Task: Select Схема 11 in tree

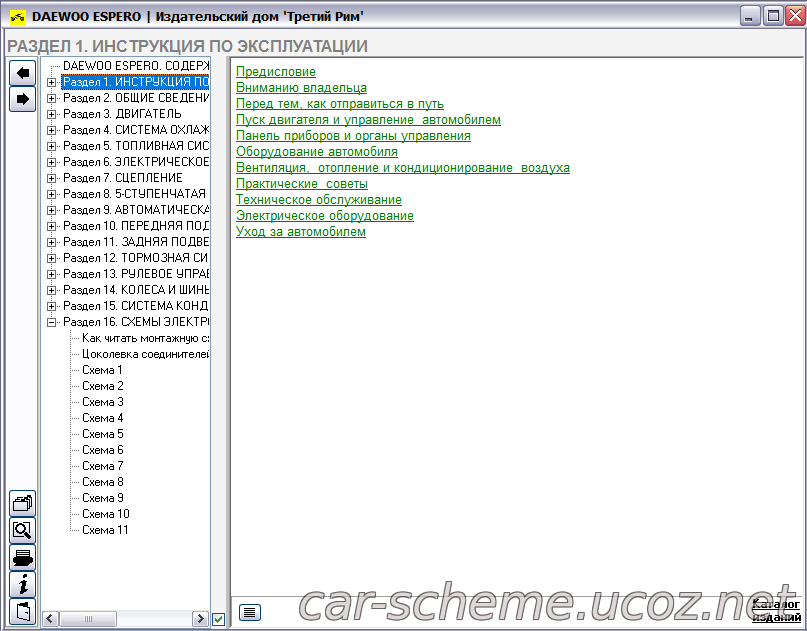Action: pos(106,530)
